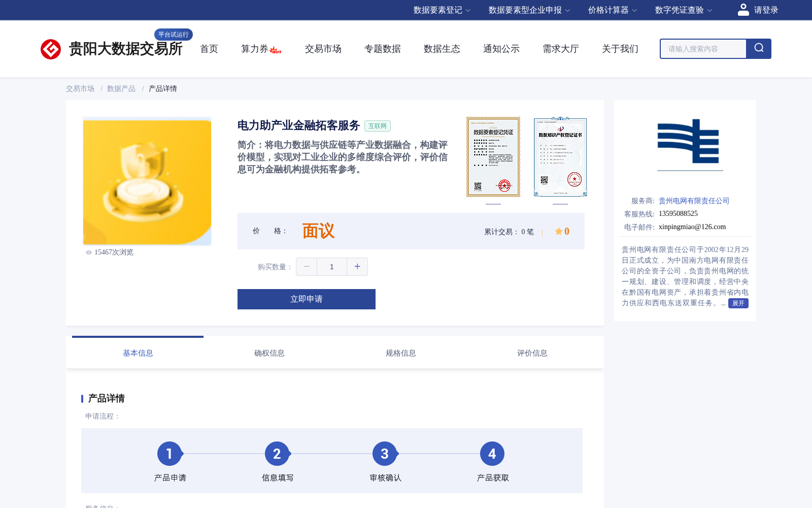Switch to the 规格信息 tab

tap(401, 353)
